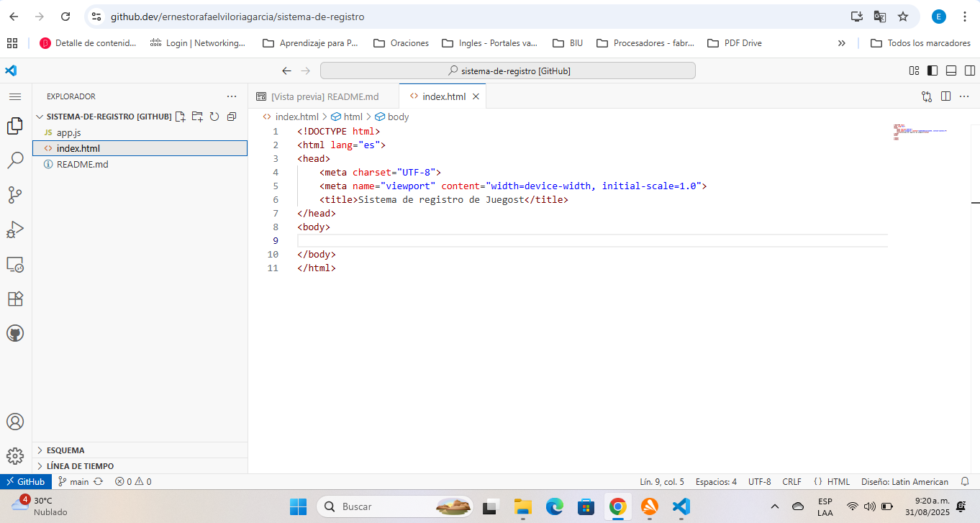
Task: Click main branch in status bar
Action: [73, 482]
